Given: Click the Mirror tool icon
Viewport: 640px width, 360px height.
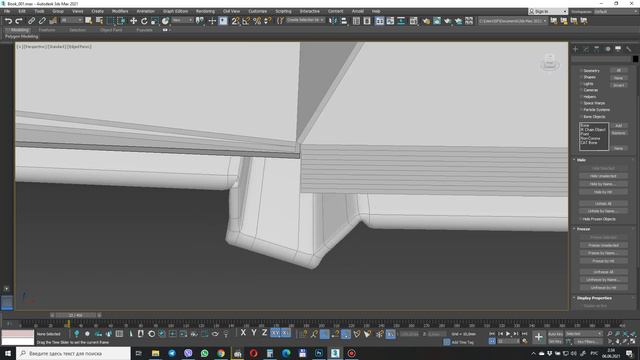Looking at the screenshot, I should (x=333, y=21).
